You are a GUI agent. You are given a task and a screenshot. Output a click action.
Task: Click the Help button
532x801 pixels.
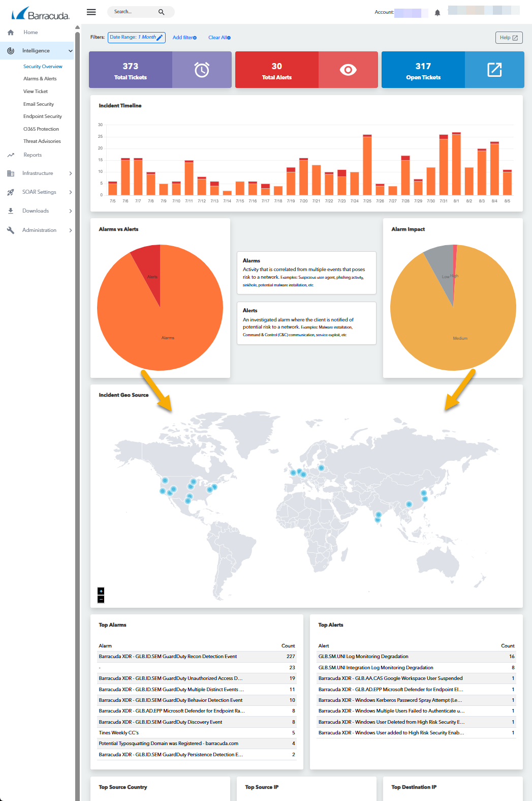click(509, 38)
